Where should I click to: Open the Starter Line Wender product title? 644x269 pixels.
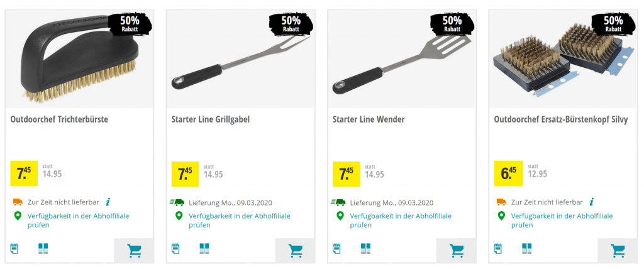[369, 119]
